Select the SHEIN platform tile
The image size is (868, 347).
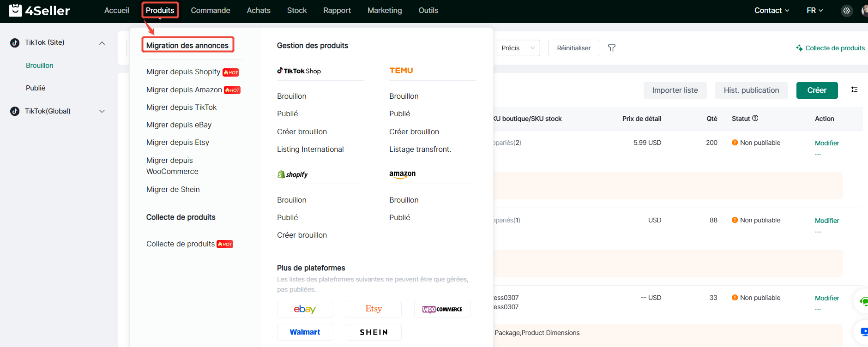(374, 332)
